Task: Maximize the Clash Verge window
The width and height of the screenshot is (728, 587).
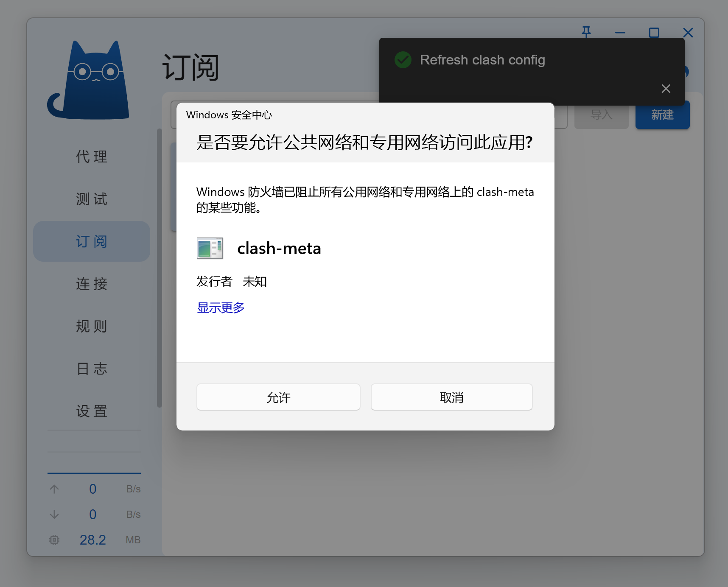Action: pos(654,33)
